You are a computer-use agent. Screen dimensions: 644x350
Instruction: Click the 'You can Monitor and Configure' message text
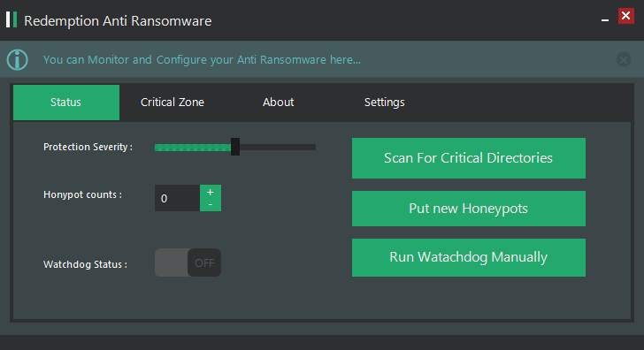(202, 60)
